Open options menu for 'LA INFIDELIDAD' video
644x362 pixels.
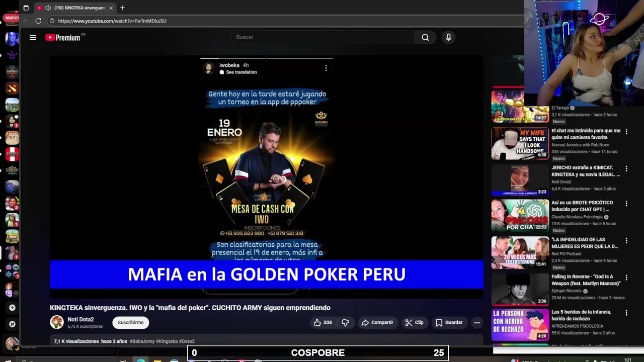[x=626, y=241]
